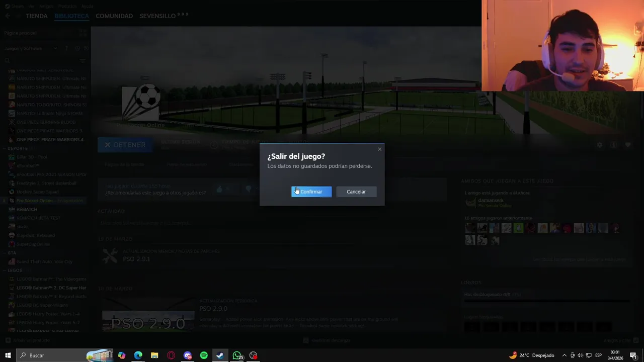Go back with the arrow icon

coord(8,16)
